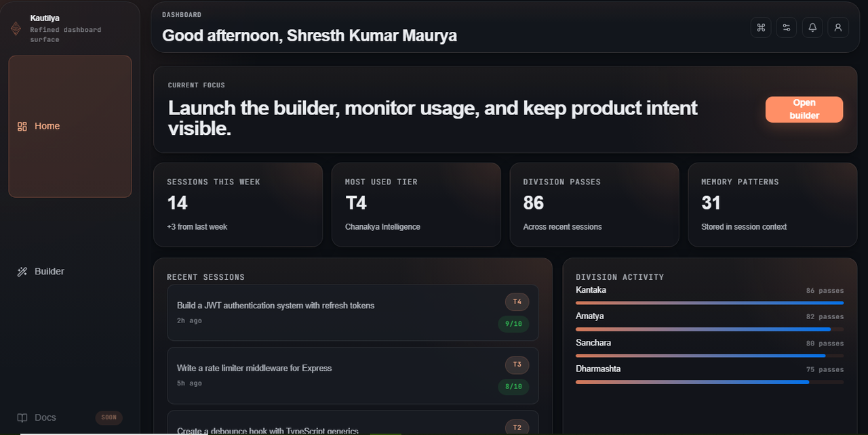
Task: Click the 'Current Focus' label
Action: tap(197, 85)
